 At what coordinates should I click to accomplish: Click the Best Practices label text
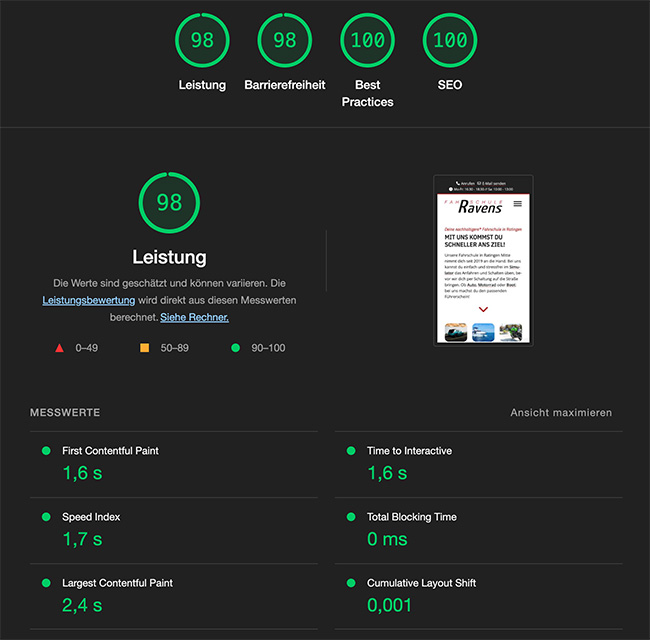click(367, 93)
